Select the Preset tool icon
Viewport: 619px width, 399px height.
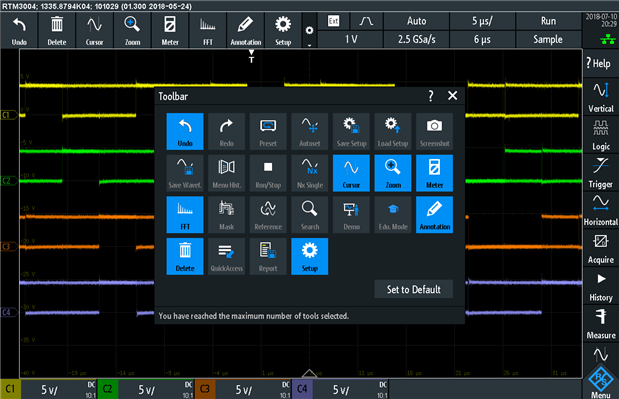(268, 131)
